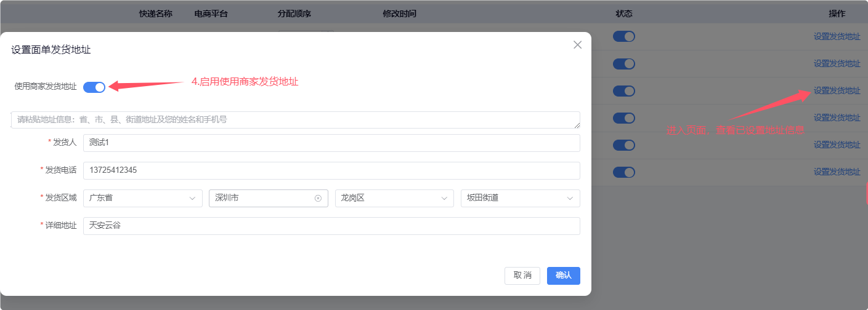
Task: Click the 详细地址 detailed address field
Action: (x=331, y=226)
